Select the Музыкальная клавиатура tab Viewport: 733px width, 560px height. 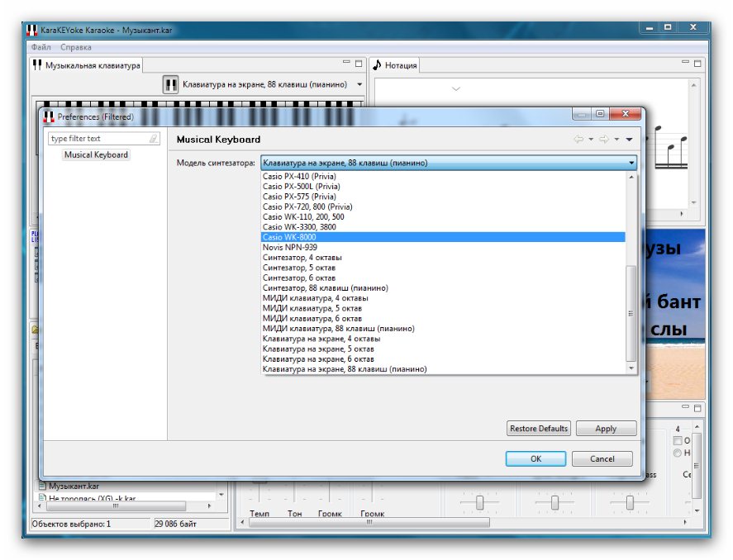87,65
